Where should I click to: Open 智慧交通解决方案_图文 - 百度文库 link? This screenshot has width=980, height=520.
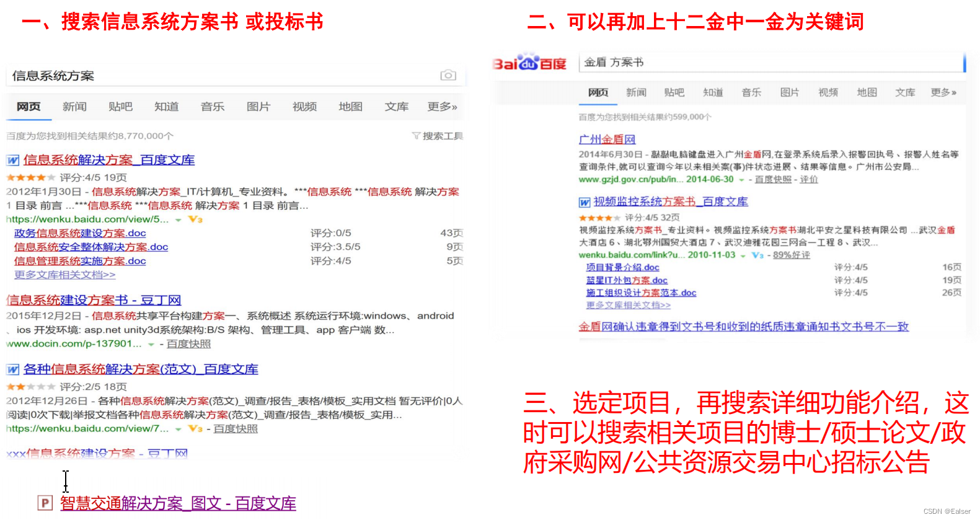click(x=178, y=503)
